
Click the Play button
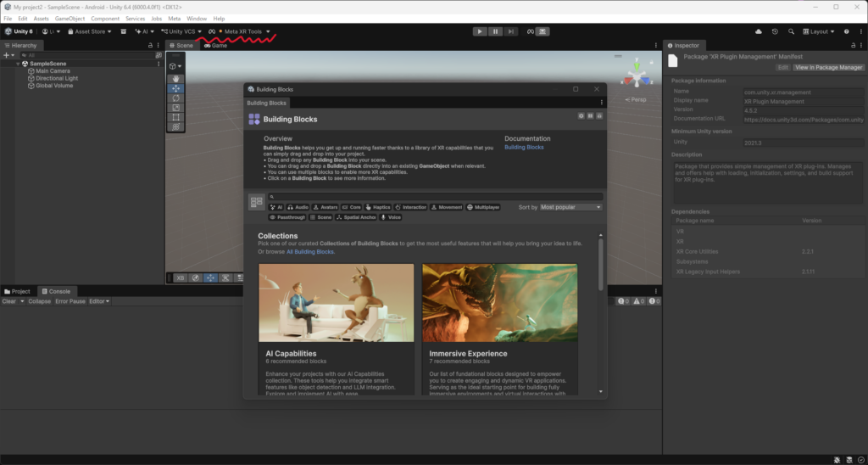[x=480, y=31]
